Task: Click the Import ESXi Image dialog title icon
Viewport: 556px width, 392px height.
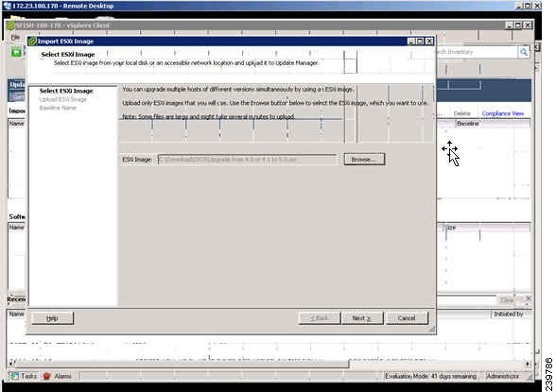Action: [32, 42]
